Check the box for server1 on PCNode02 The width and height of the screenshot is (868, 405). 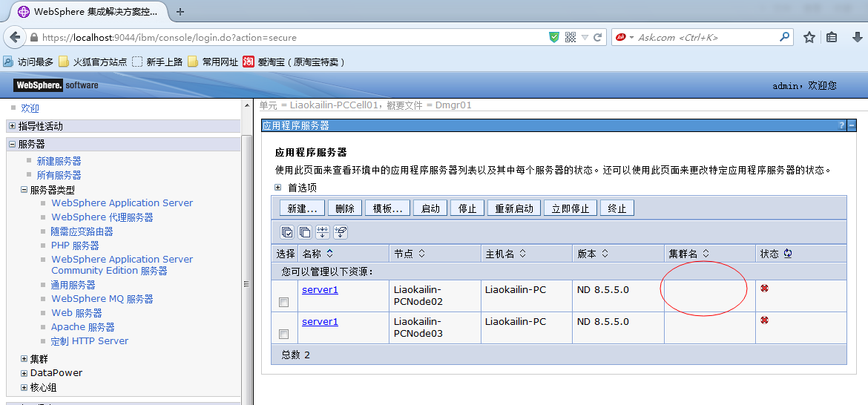pos(284,302)
